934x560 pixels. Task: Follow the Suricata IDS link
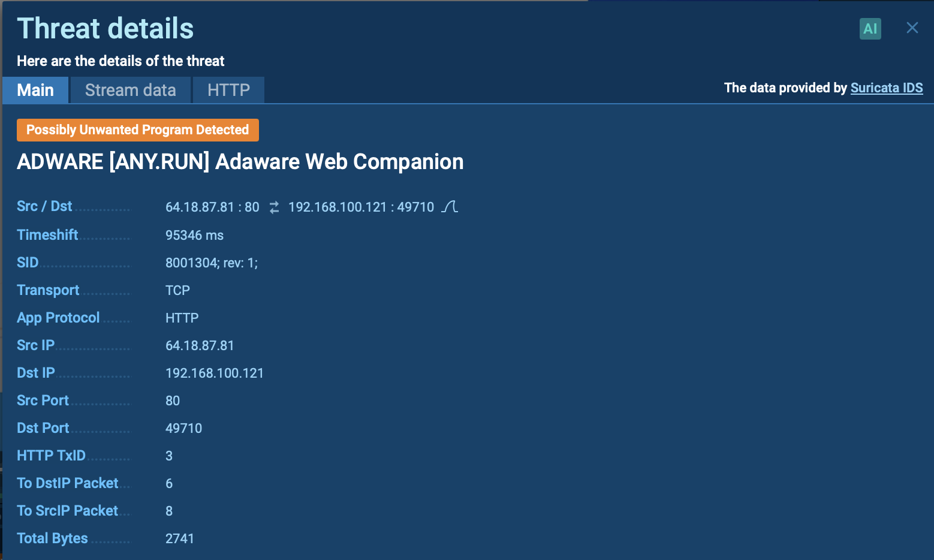point(886,88)
